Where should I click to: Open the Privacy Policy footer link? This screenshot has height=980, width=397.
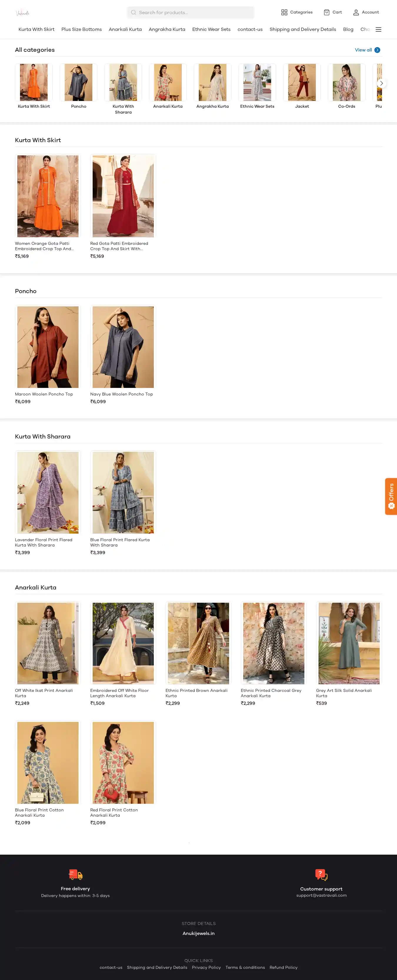[206, 967]
